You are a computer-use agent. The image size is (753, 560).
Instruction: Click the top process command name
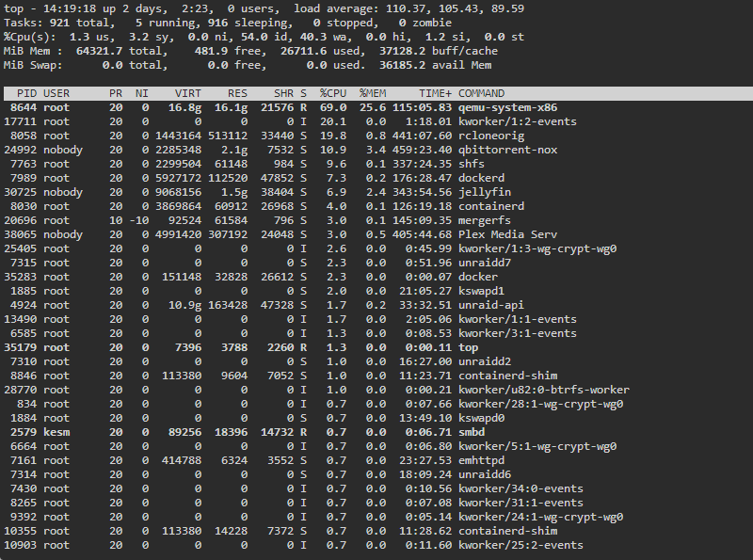[x=468, y=347]
